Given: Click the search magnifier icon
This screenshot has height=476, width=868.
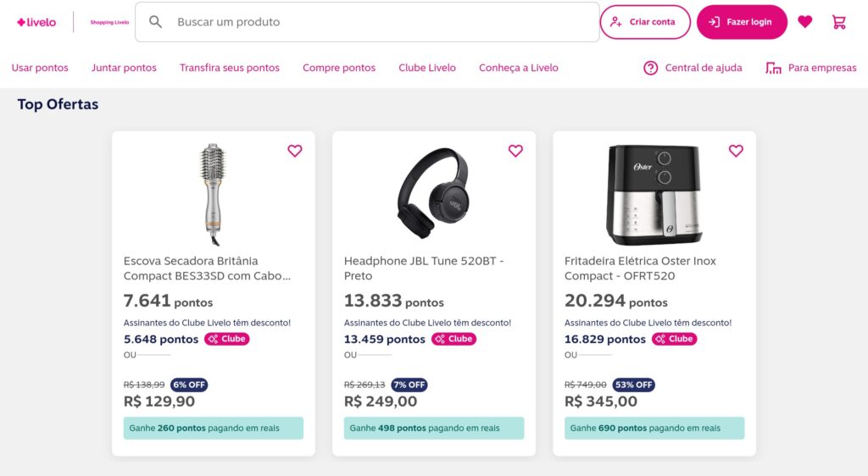Looking at the screenshot, I should (156, 22).
